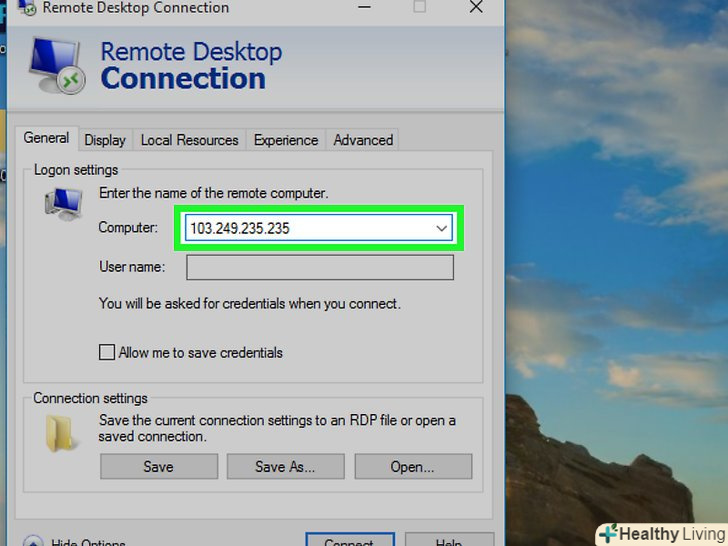Close the Remote Desktop Connection window

pos(476,7)
